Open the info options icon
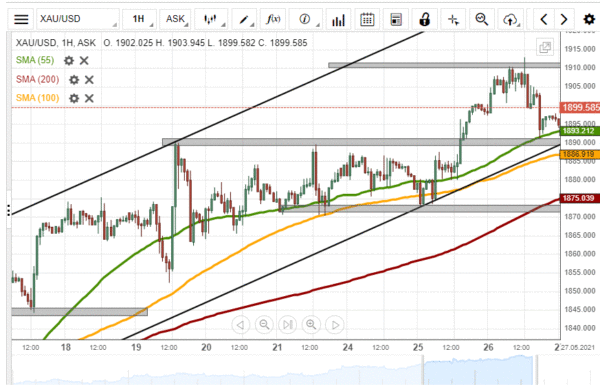 (305, 19)
